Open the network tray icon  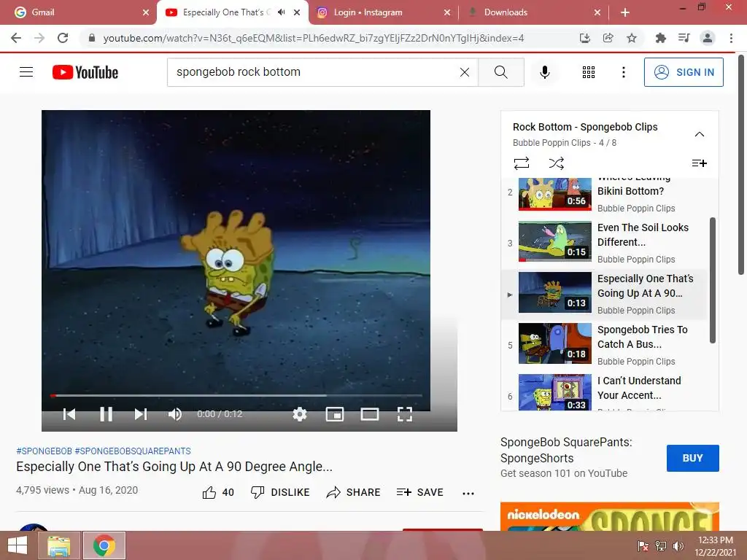(x=660, y=546)
